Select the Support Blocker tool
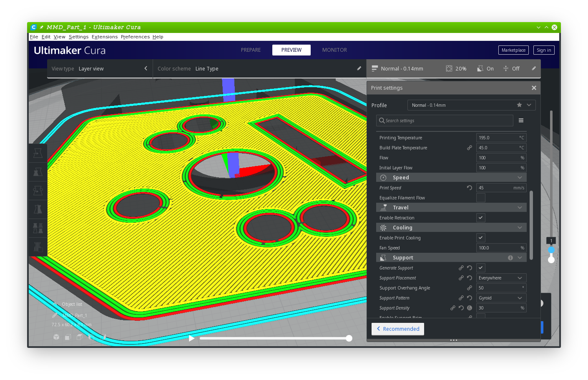 click(38, 247)
